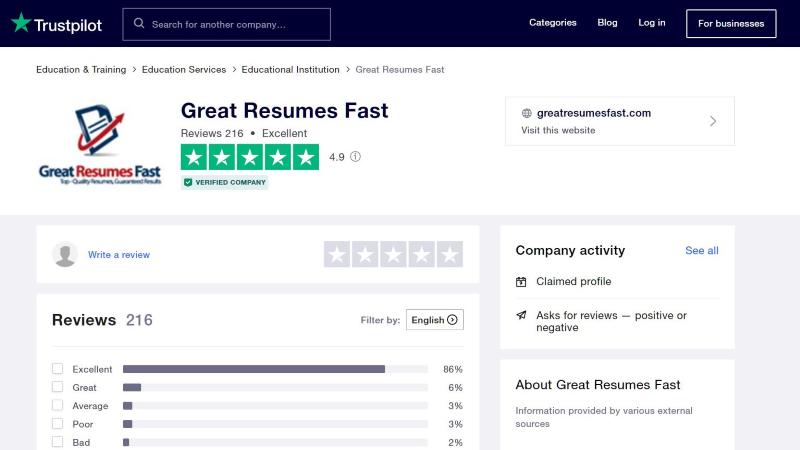Click the For businesses button
Screen dimensions: 800x450
tap(731, 23)
